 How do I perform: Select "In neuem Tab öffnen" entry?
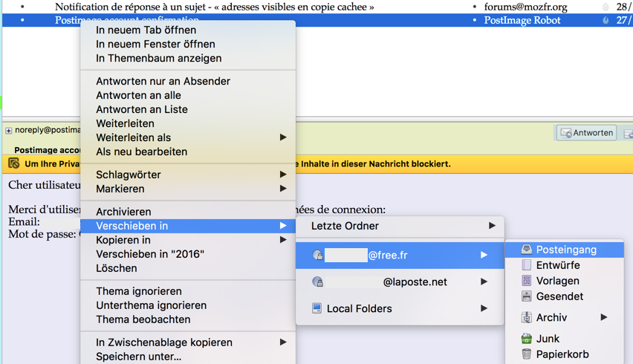tap(146, 30)
